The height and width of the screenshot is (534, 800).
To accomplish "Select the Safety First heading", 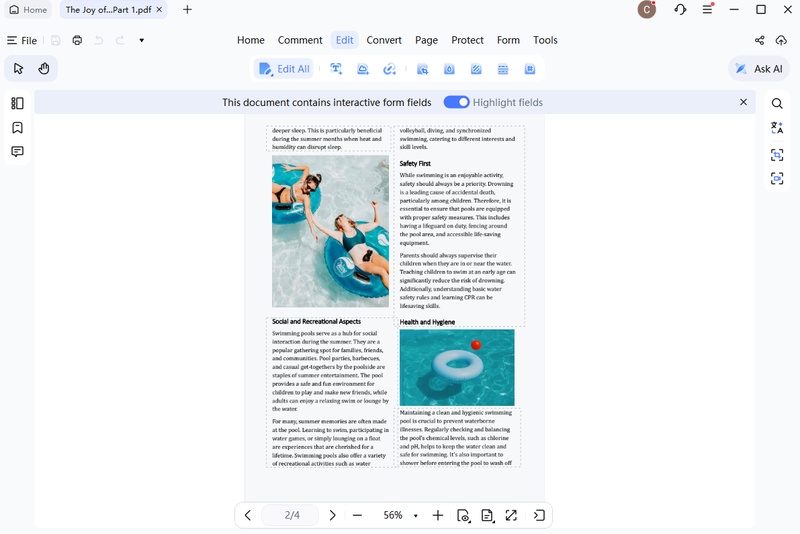I will 415,164.
